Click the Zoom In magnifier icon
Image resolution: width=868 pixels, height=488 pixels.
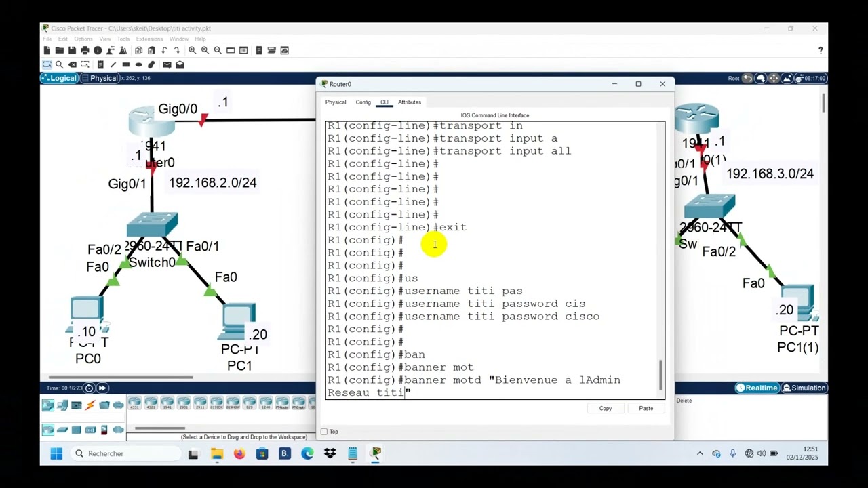(193, 50)
